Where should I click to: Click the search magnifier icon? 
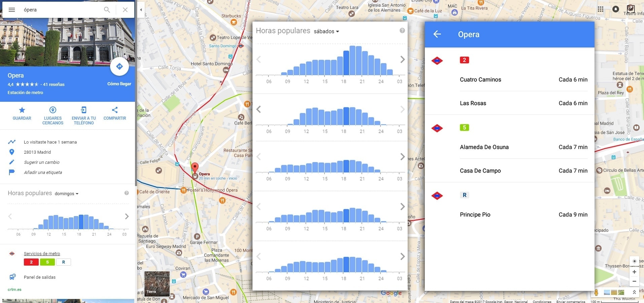(107, 10)
